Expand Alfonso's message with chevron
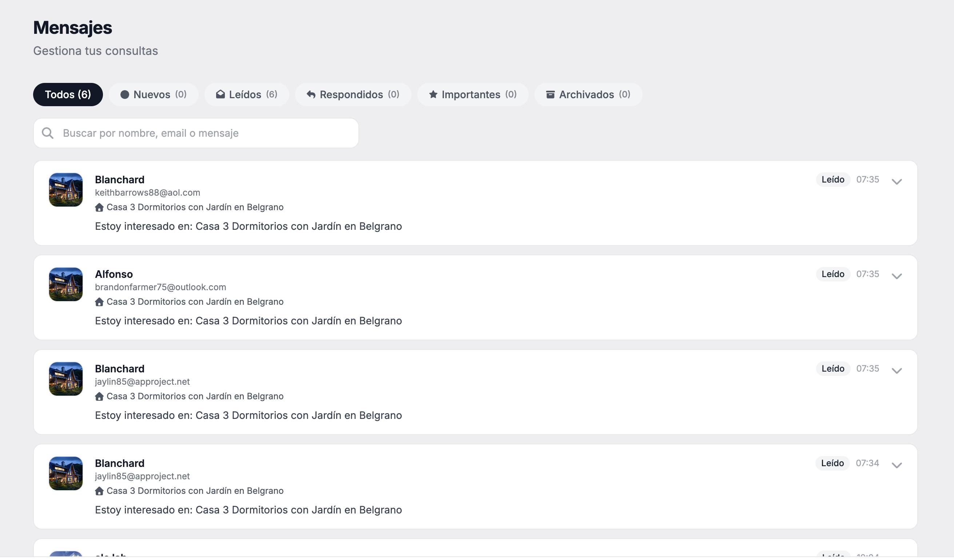Image resolution: width=954 pixels, height=560 pixels. (897, 276)
